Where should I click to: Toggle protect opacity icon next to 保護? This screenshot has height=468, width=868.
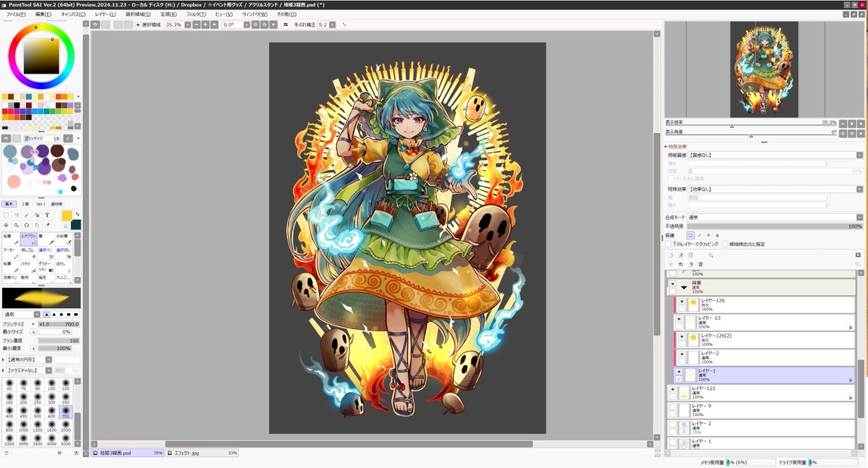click(690, 235)
